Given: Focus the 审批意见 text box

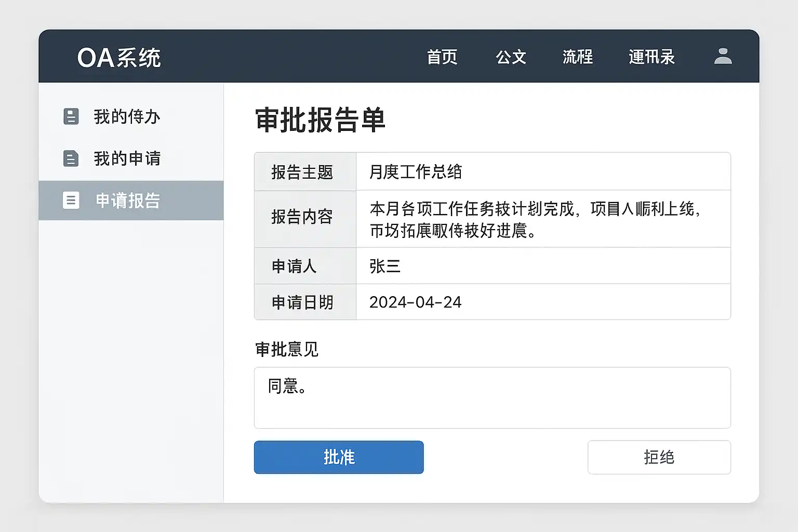Looking at the screenshot, I should coord(492,397).
